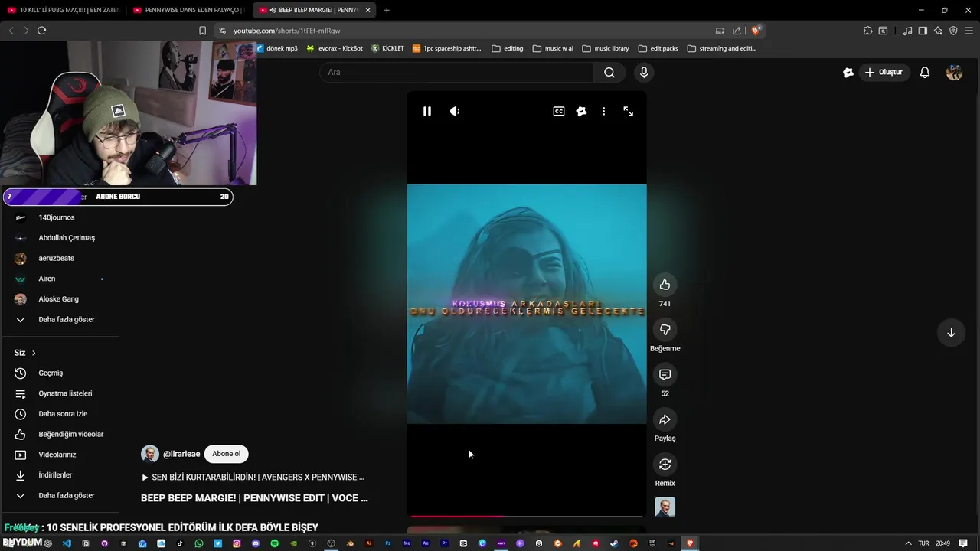Subscribe with the Abone ol button
The image size is (980, 551).
pos(226,454)
